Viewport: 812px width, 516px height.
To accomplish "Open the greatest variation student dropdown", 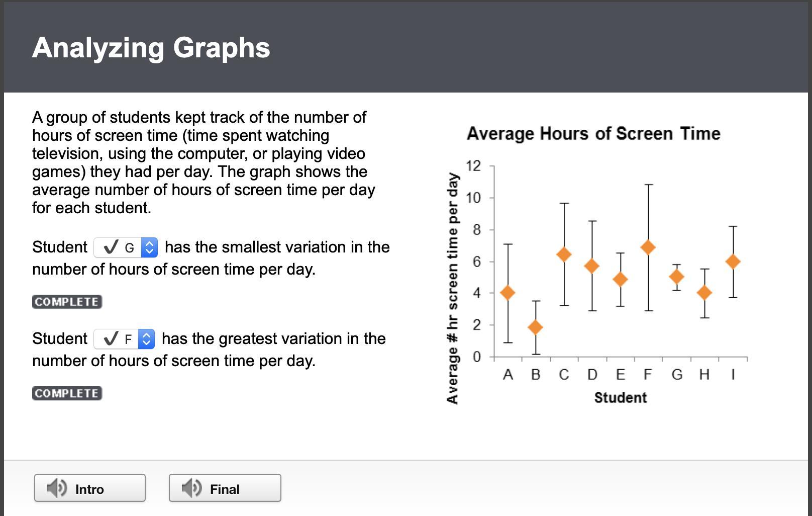I will 124,339.
